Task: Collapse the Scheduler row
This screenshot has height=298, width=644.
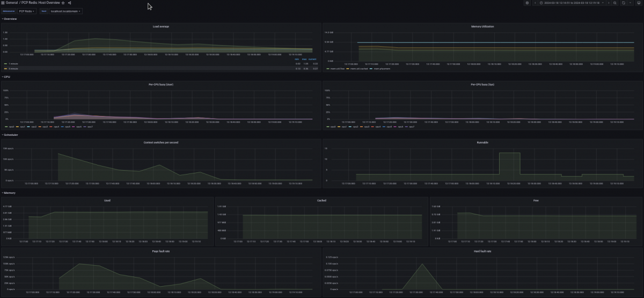Action: pos(10,135)
